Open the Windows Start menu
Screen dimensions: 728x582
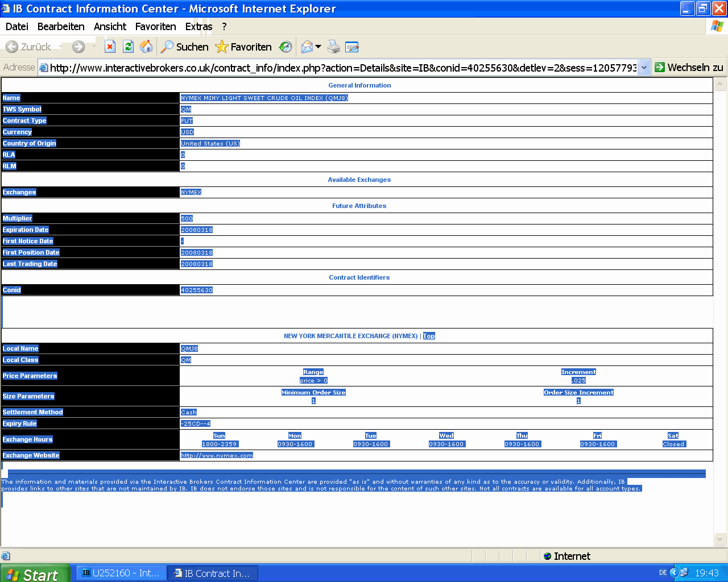(34, 573)
